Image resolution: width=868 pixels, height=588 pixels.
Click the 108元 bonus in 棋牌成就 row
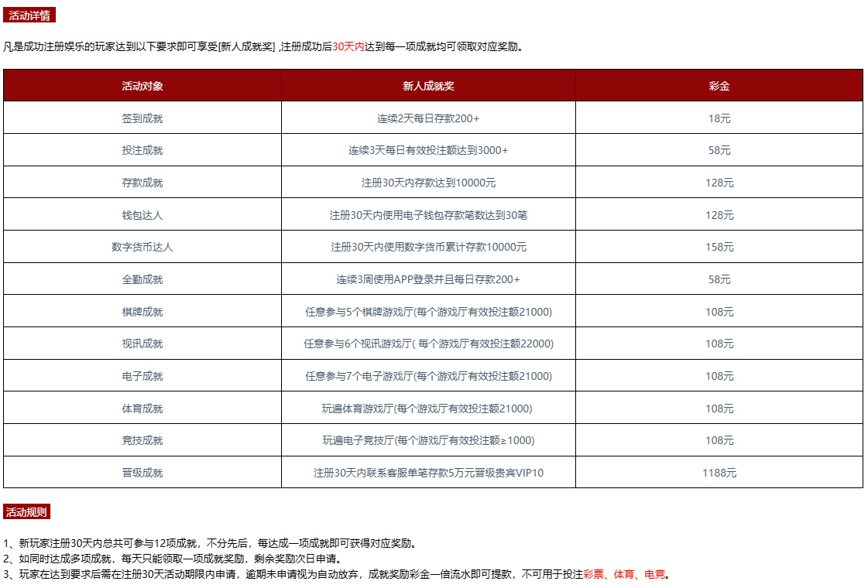pos(719,312)
